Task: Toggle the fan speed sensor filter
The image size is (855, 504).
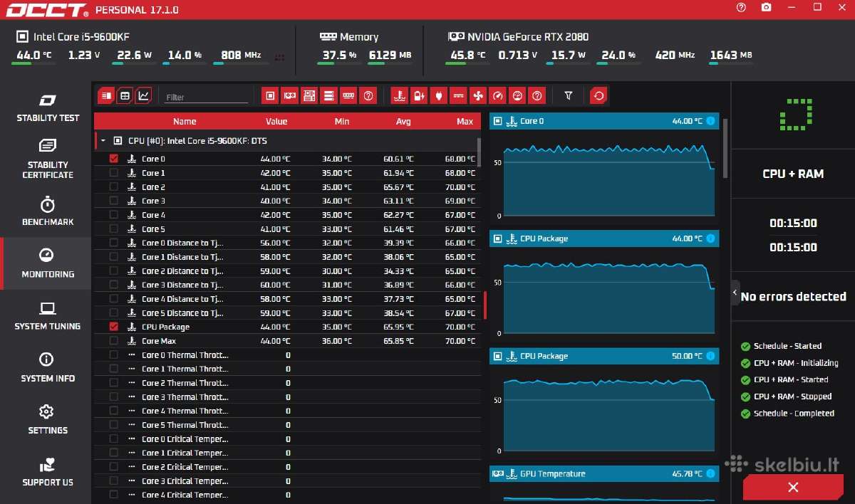Action: 478,95
